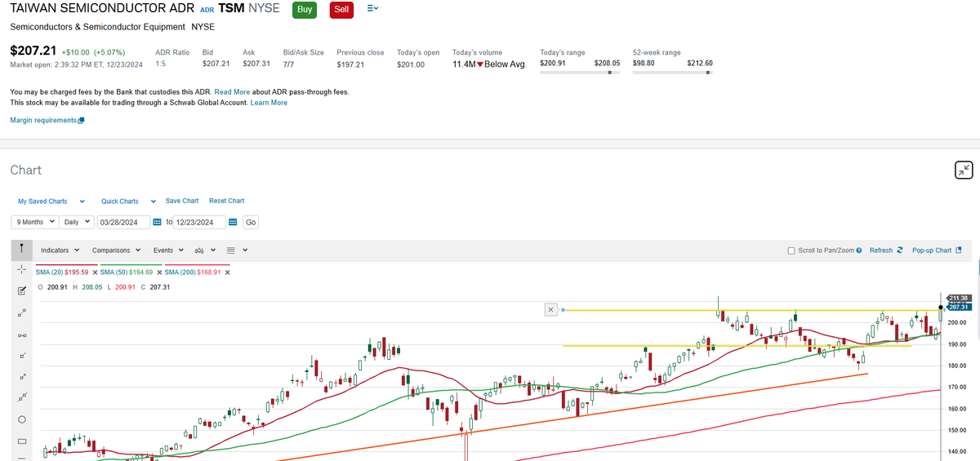Enable Scroll to Pan/Zoom checkbox

tap(791, 250)
